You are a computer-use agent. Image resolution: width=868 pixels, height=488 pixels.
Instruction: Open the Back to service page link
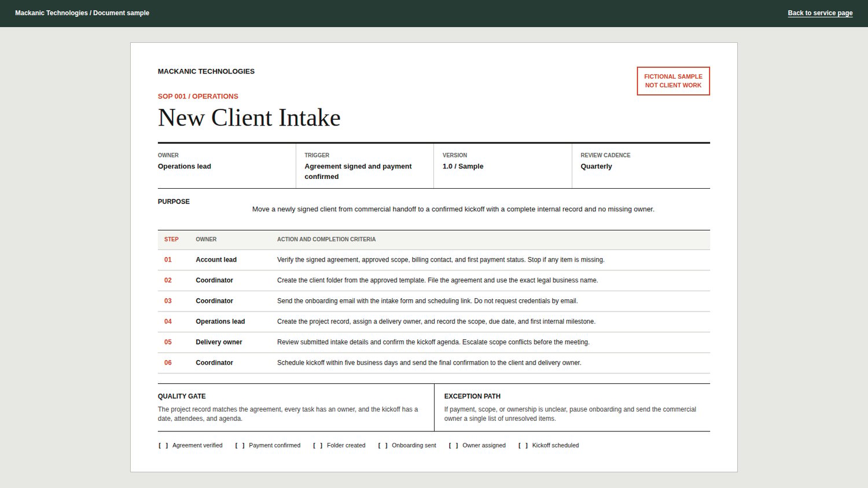tap(820, 13)
